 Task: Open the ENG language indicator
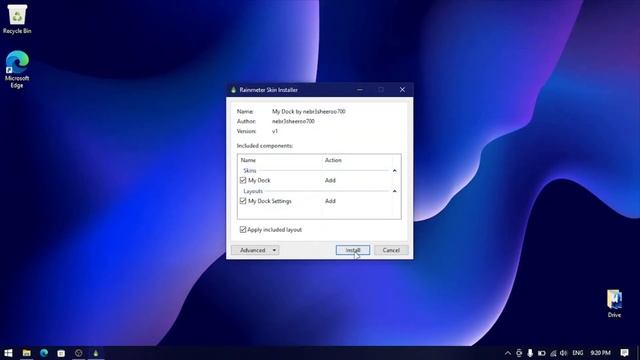pyautogui.click(x=578, y=353)
